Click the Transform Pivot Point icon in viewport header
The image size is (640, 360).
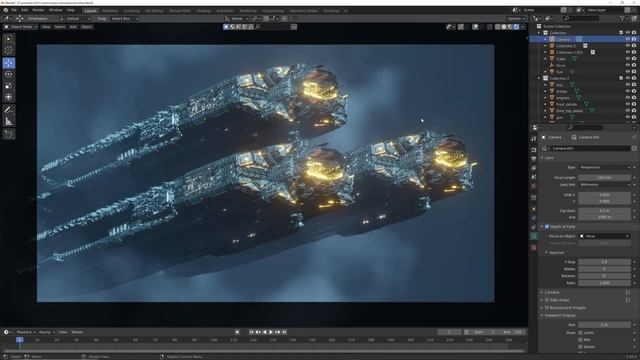(256, 19)
